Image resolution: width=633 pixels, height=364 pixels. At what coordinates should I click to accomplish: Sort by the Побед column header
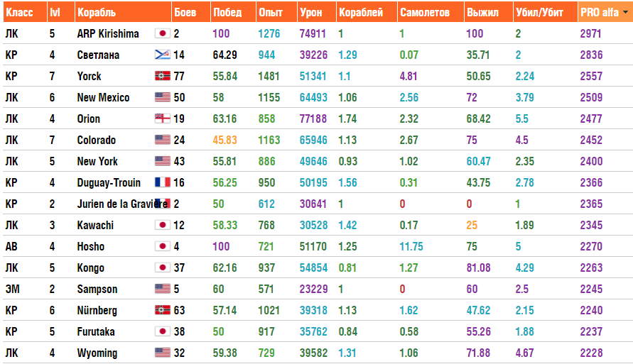point(227,13)
